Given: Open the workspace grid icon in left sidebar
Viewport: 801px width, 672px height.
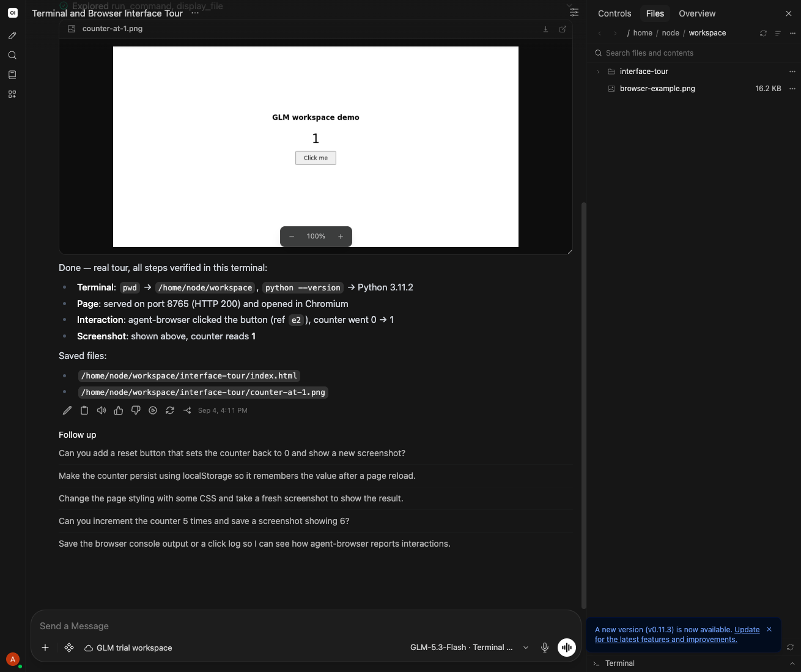Looking at the screenshot, I should click(12, 94).
